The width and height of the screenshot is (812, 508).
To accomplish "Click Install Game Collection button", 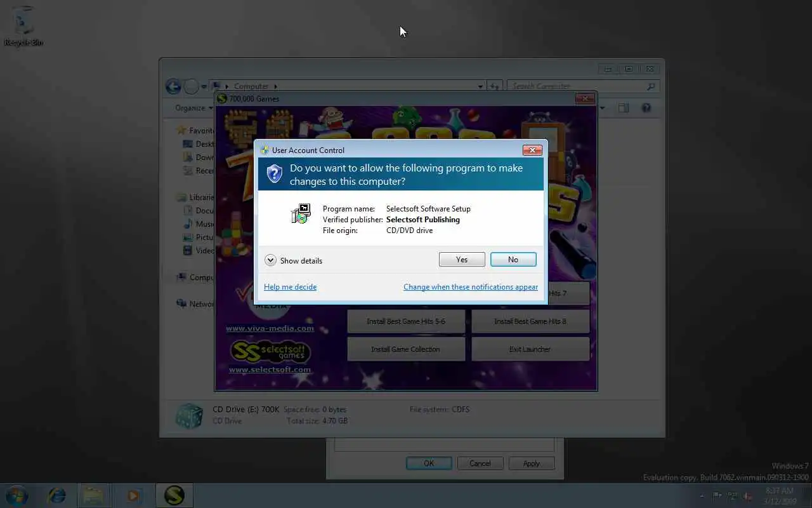I will (406, 349).
